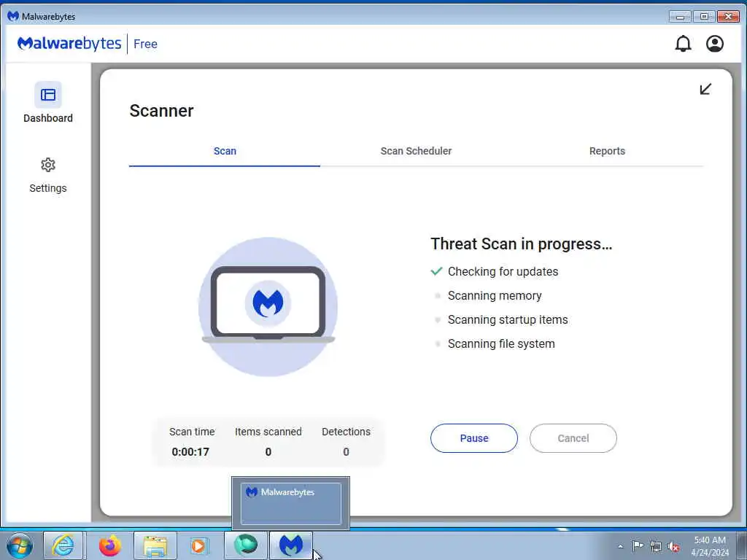Click Malwarebytes taskbar button
The width and height of the screenshot is (747, 560).
point(291,545)
